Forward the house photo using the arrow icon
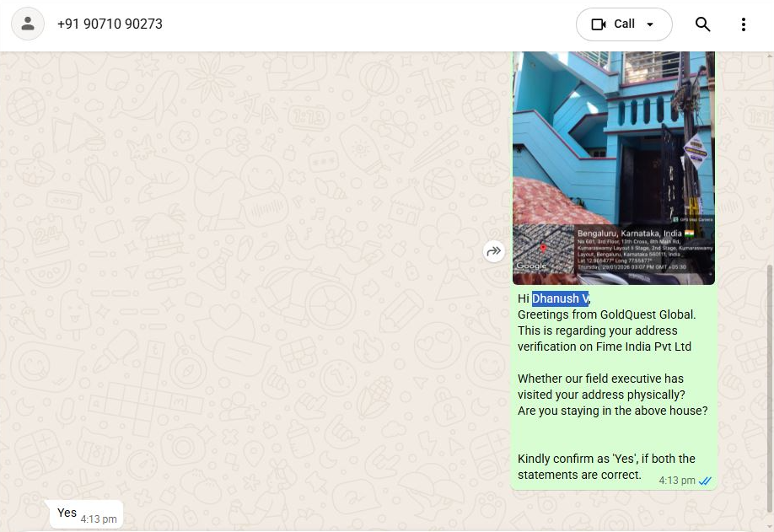The height and width of the screenshot is (532, 774). click(493, 252)
